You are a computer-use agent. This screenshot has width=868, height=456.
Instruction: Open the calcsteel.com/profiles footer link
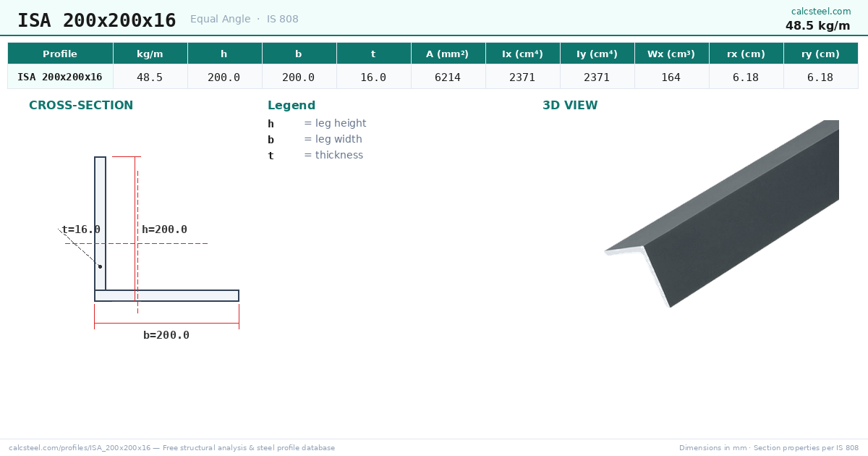click(171, 448)
